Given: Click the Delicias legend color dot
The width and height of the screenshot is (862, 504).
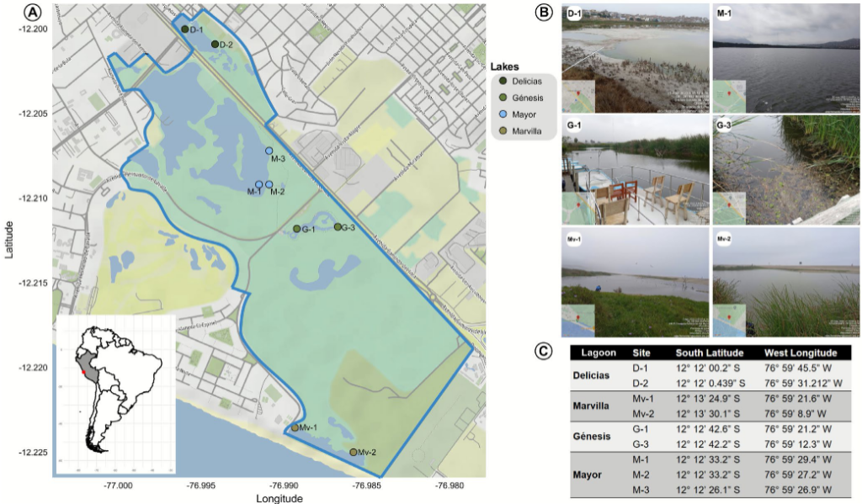Looking at the screenshot, I should pos(503,81).
